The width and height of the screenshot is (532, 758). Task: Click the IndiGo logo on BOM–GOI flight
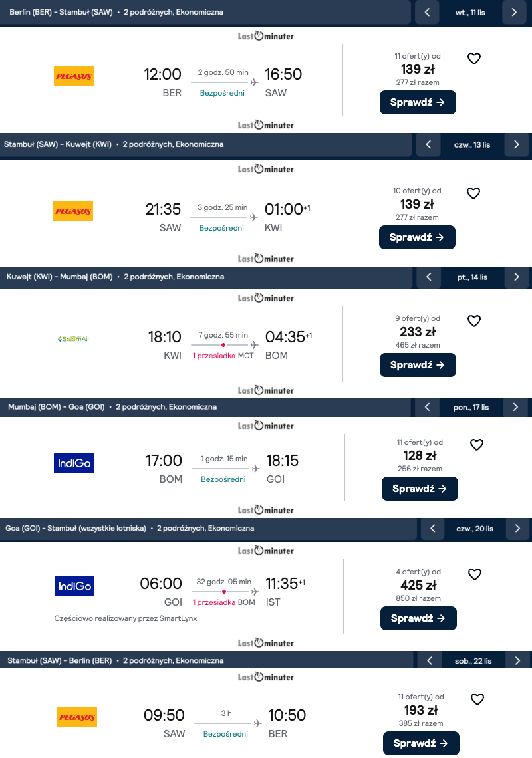pyautogui.click(x=74, y=463)
